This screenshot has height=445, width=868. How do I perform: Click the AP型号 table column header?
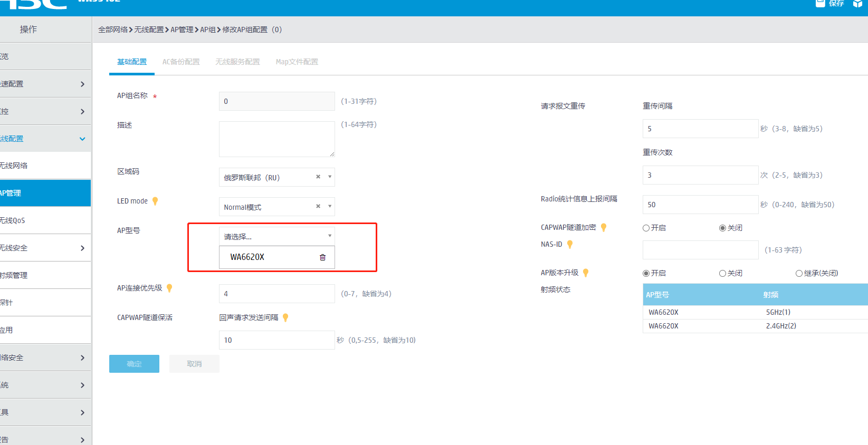(x=657, y=295)
